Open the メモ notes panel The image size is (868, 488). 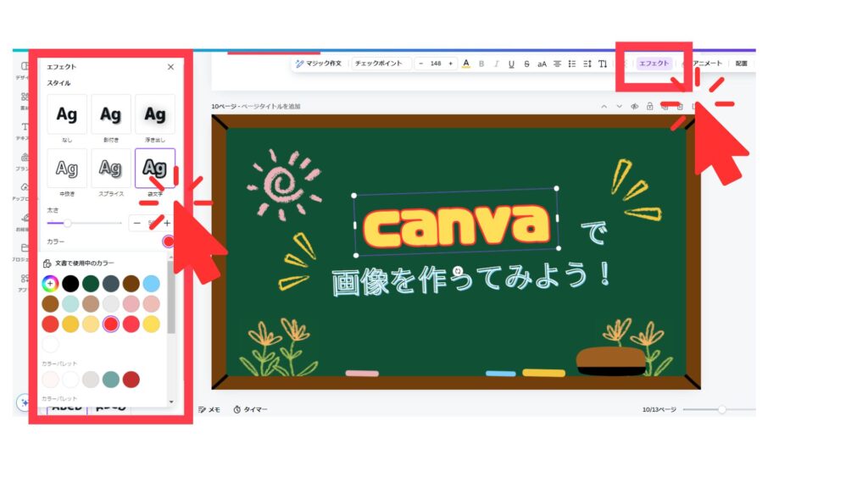click(x=209, y=409)
